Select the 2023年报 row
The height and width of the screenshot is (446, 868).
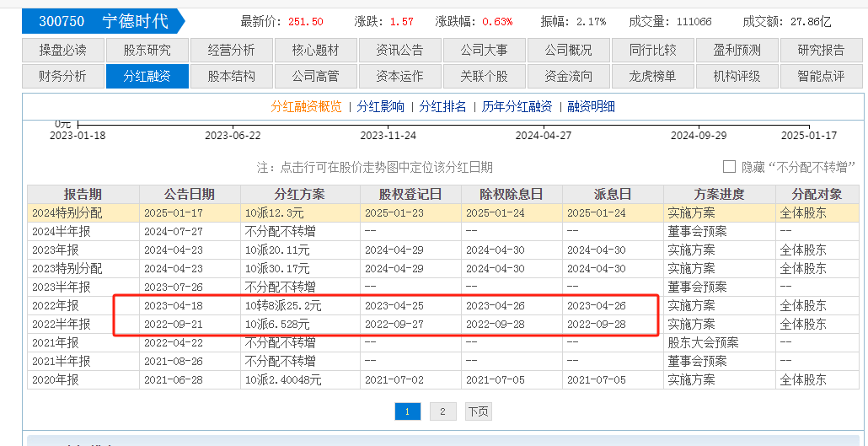pos(443,250)
